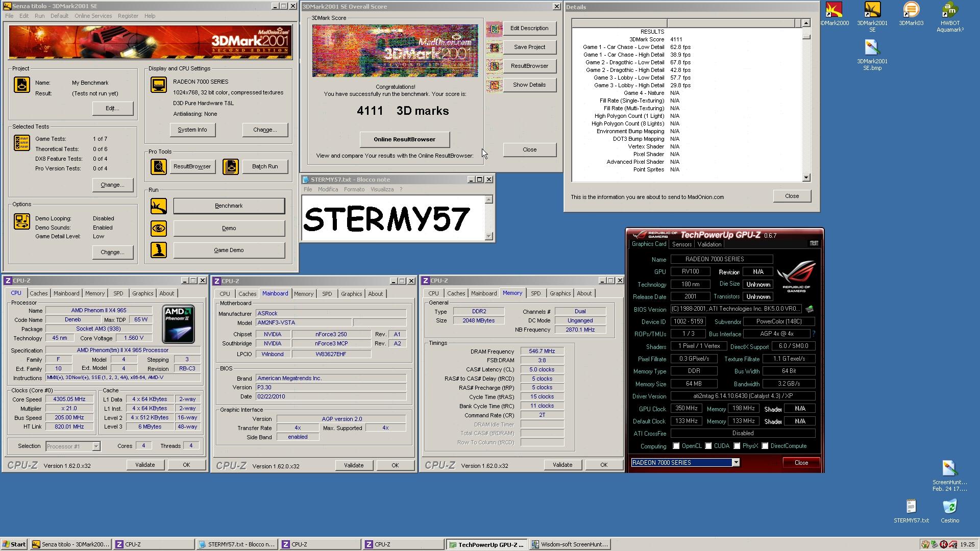Click the Change... display settings button
Screen dimensions: 980x551
tap(265, 130)
